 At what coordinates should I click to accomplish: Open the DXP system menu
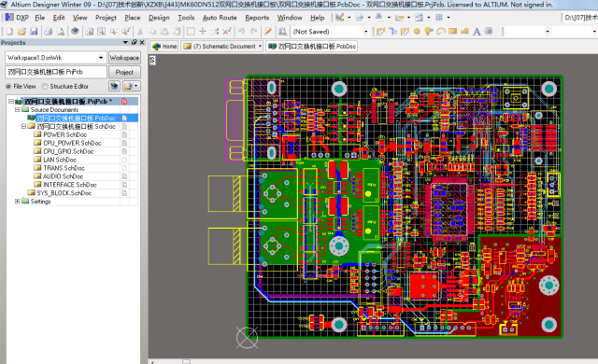[x=17, y=18]
